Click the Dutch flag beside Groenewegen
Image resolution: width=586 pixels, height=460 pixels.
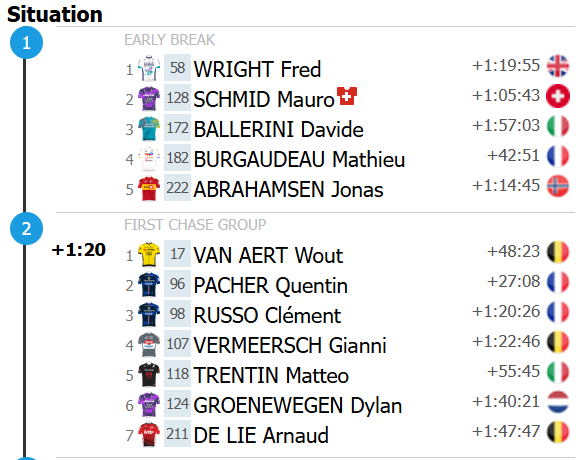(558, 402)
